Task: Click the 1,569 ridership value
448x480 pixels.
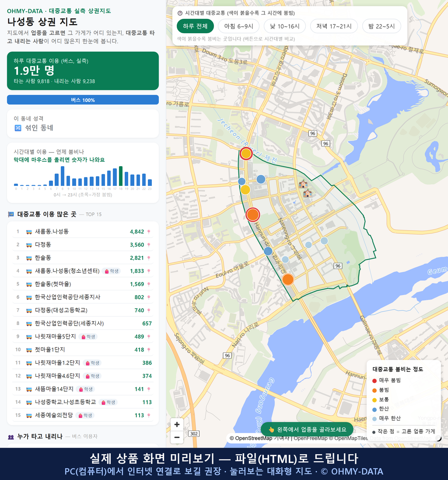Action: 137,284
